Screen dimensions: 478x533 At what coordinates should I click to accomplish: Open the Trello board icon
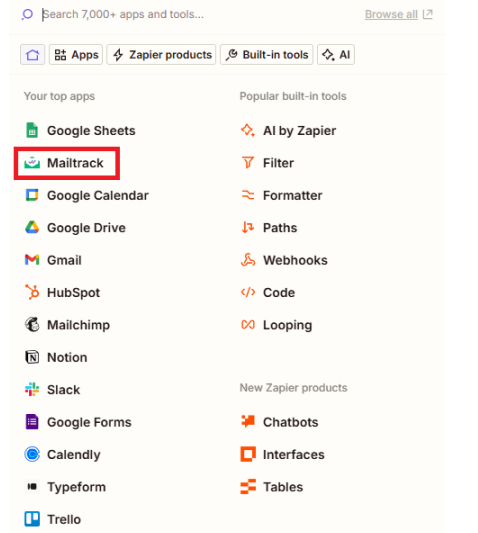tap(32, 519)
